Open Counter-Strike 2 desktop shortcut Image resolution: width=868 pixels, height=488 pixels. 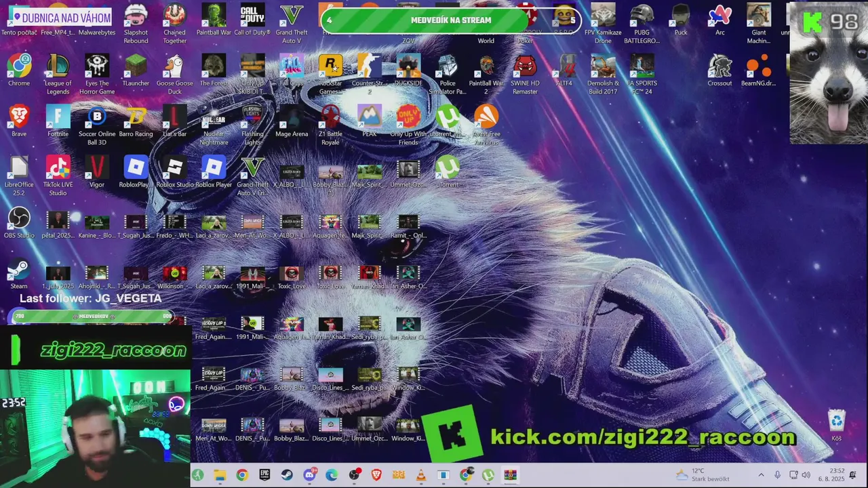click(x=370, y=75)
